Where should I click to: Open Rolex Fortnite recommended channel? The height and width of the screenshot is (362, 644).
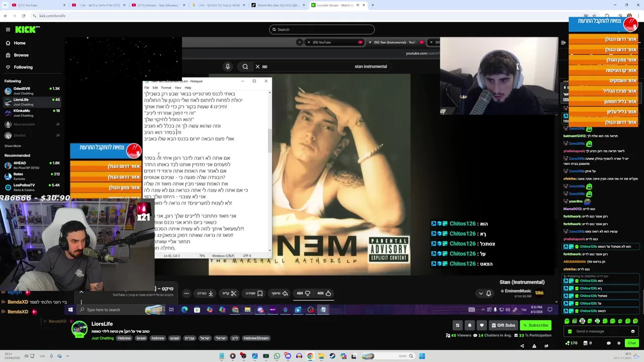(x=32, y=176)
